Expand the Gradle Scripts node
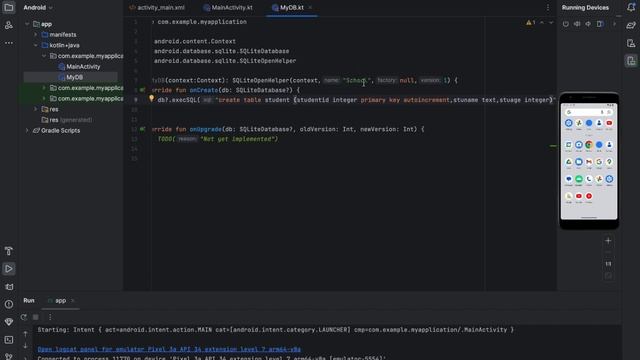Viewport: 640px width, 360px height. point(27,130)
